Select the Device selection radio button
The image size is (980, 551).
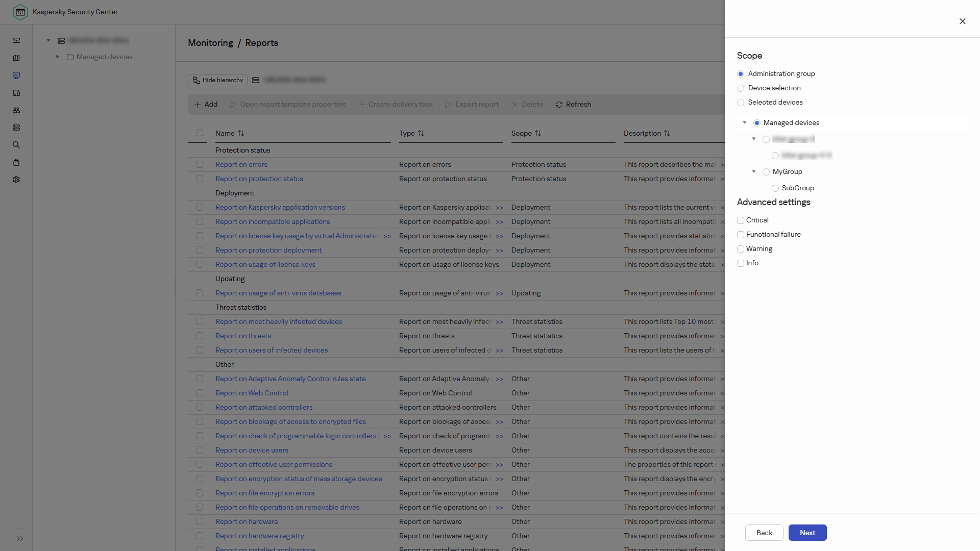click(741, 88)
